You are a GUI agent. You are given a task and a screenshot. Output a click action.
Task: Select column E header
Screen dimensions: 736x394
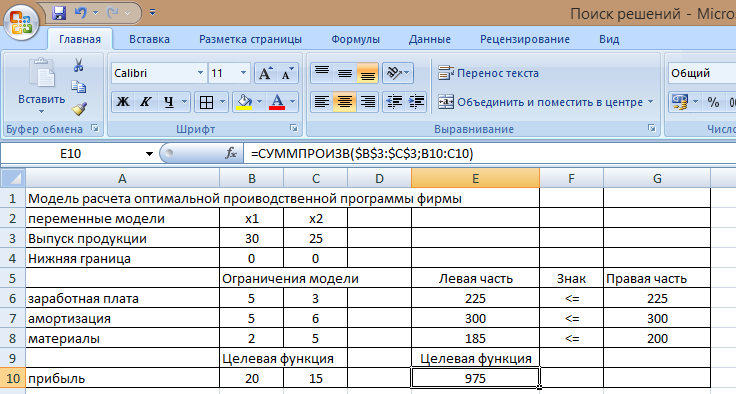pyautogui.click(x=475, y=178)
